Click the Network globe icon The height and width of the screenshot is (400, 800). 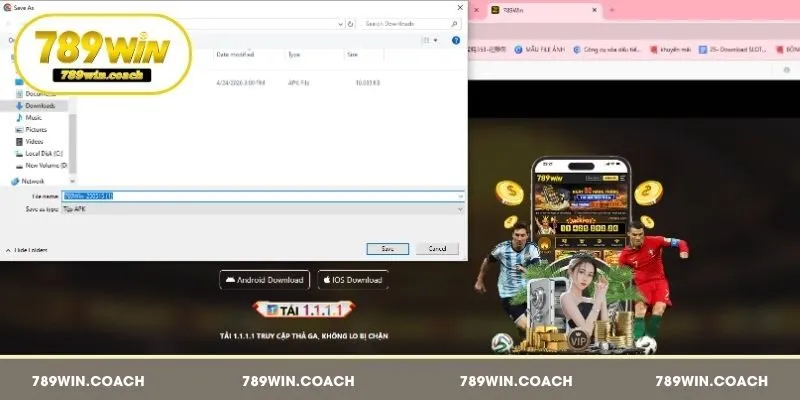15,181
